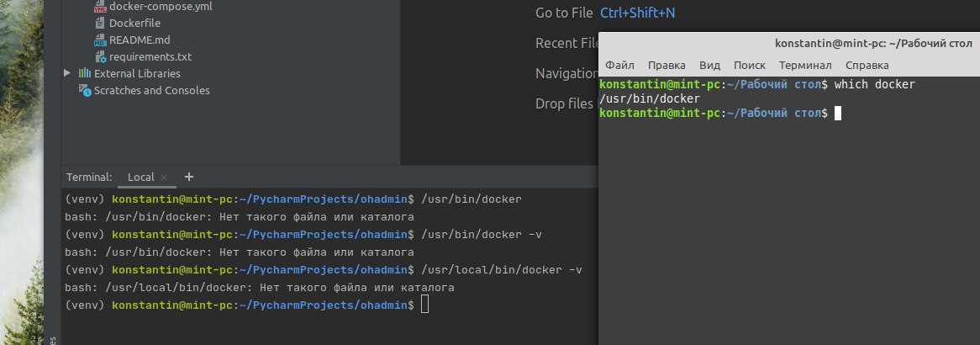Click the Scratches and Consoles icon

85,91
